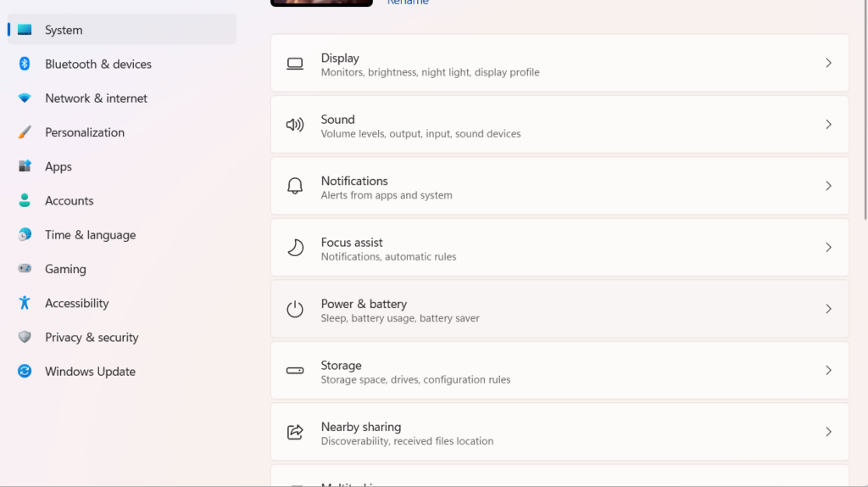Click the Accounts person icon
The image size is (868, 487).
point(25,200)
